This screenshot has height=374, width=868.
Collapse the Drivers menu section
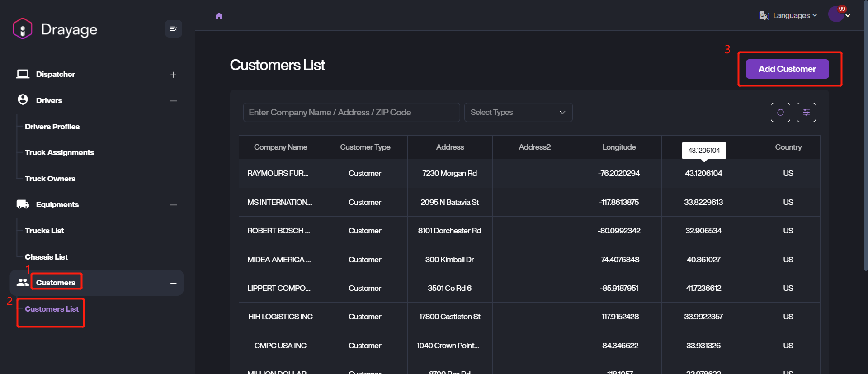[x=173, y=101]
